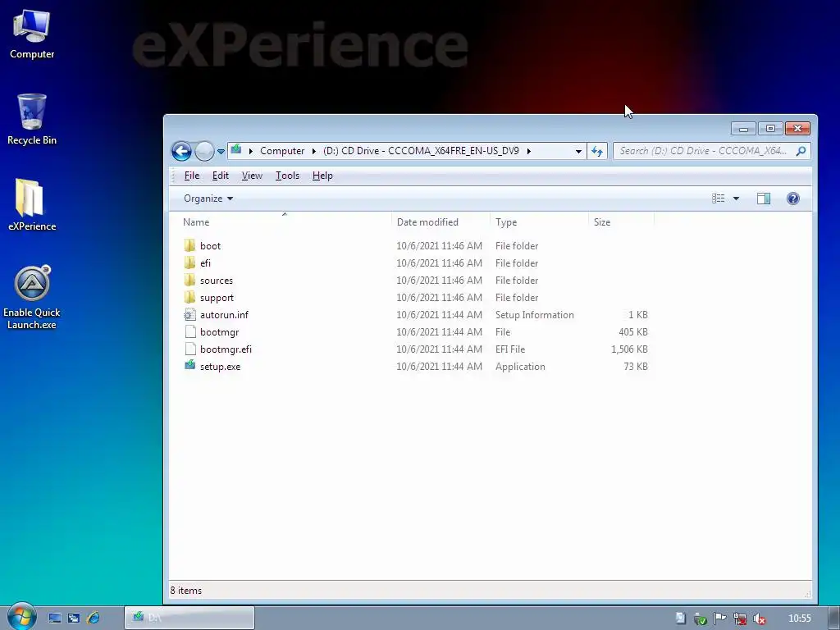Open the Edit menu

220,176
